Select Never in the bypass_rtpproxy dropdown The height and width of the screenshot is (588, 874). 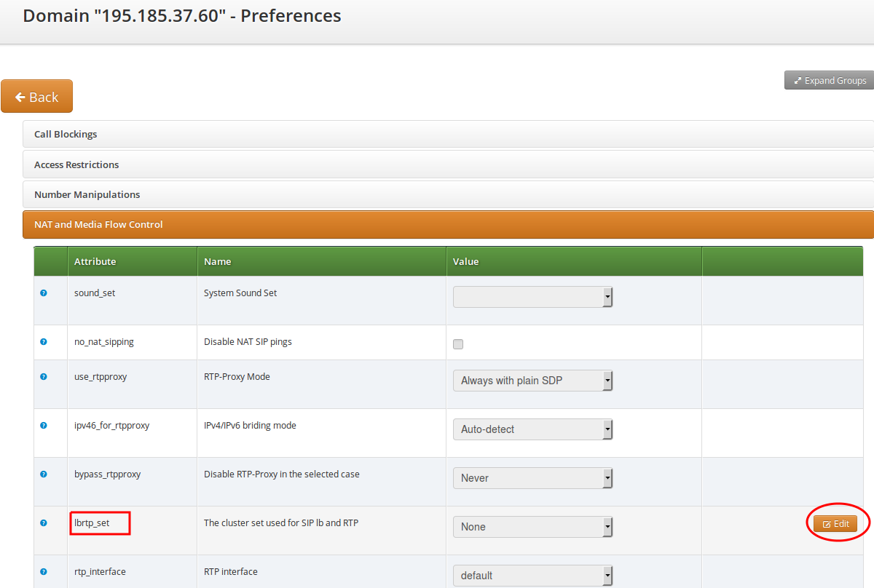532,477
